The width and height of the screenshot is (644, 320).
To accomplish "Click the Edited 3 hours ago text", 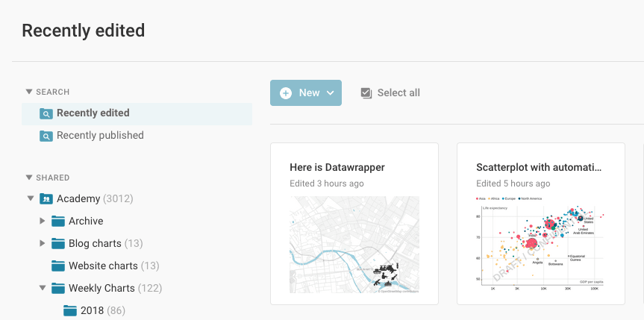I will tap(327, 183).
